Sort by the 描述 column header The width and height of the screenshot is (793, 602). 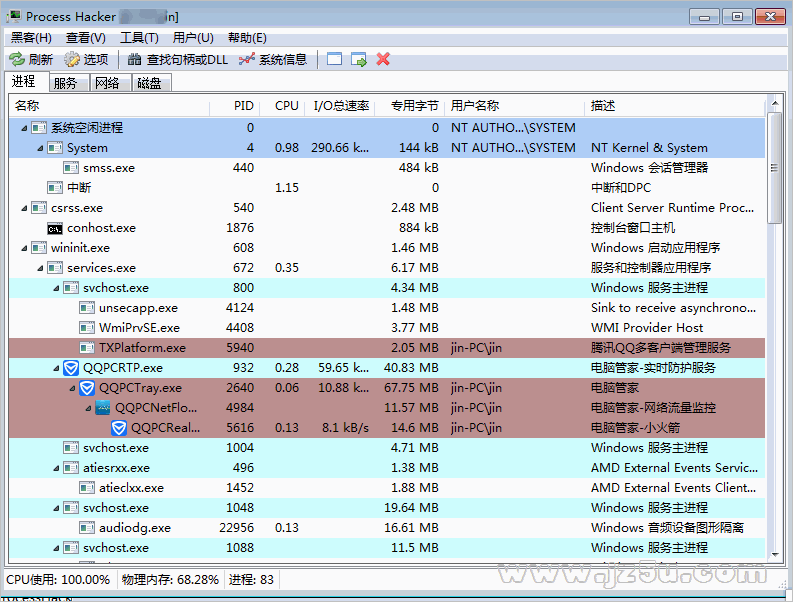click(x=675, y=106)
